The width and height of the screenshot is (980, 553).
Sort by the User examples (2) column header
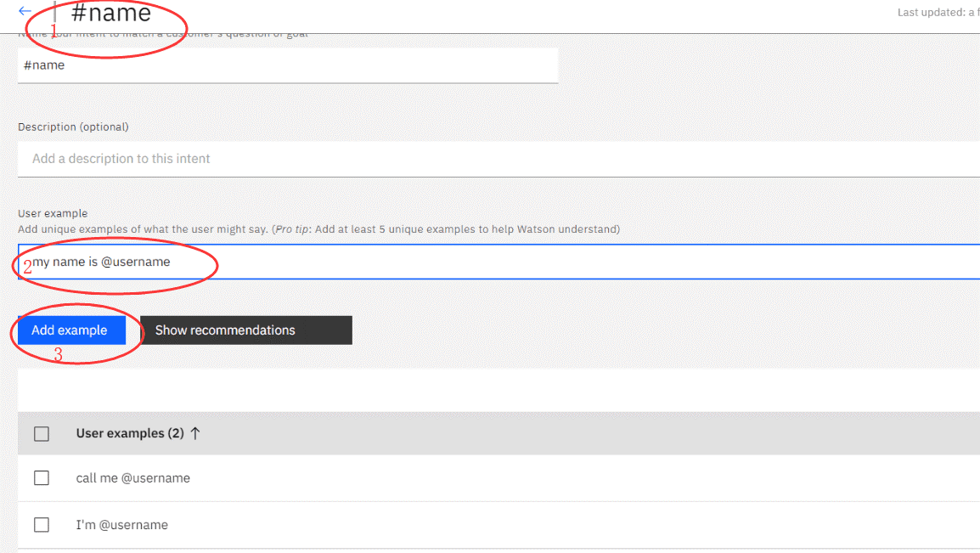(x=129, y=433)
